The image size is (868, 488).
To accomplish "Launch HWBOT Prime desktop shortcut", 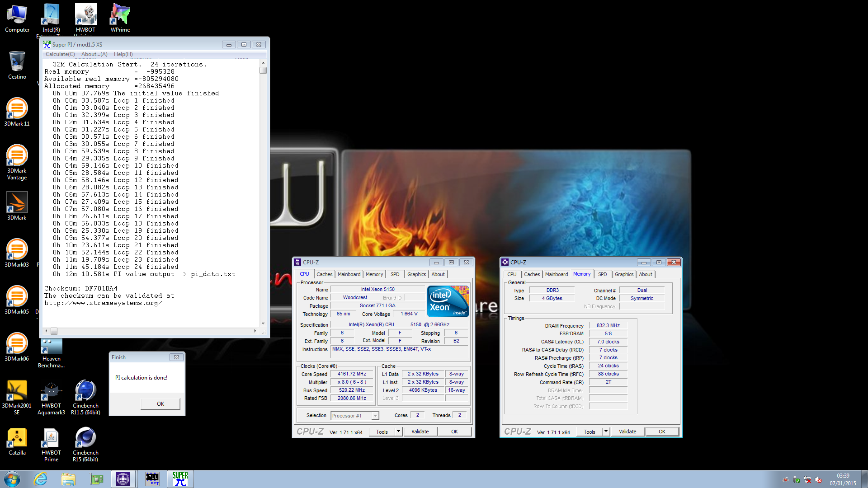I will 51,445.
